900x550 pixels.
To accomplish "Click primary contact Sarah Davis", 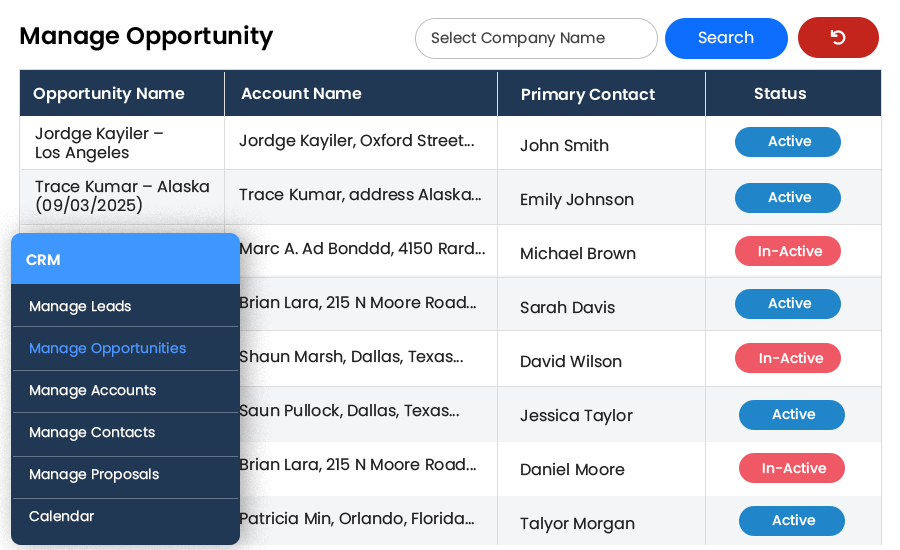I will (x=567, y=308).
